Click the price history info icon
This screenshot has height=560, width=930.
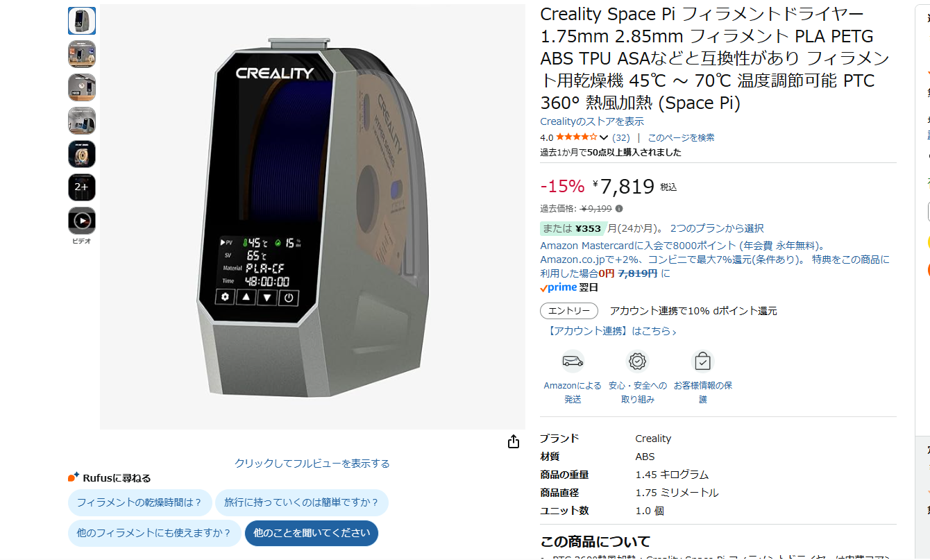[x=619, y=208]
